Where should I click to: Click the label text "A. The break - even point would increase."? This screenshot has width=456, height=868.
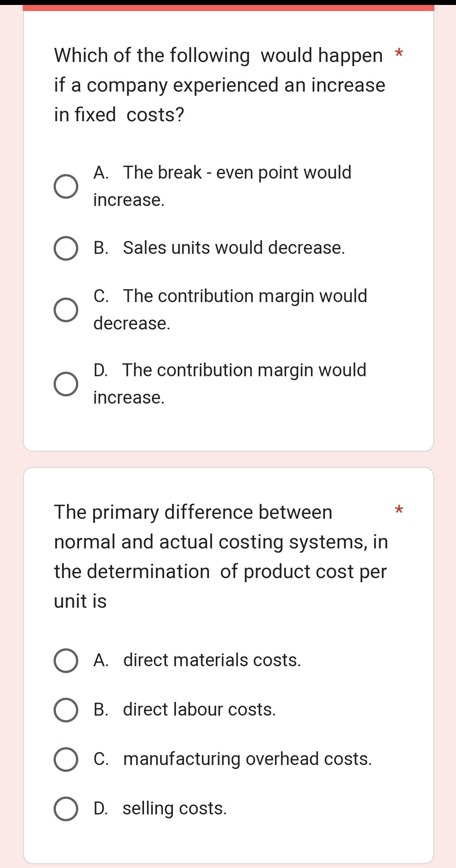pos(222,186)
